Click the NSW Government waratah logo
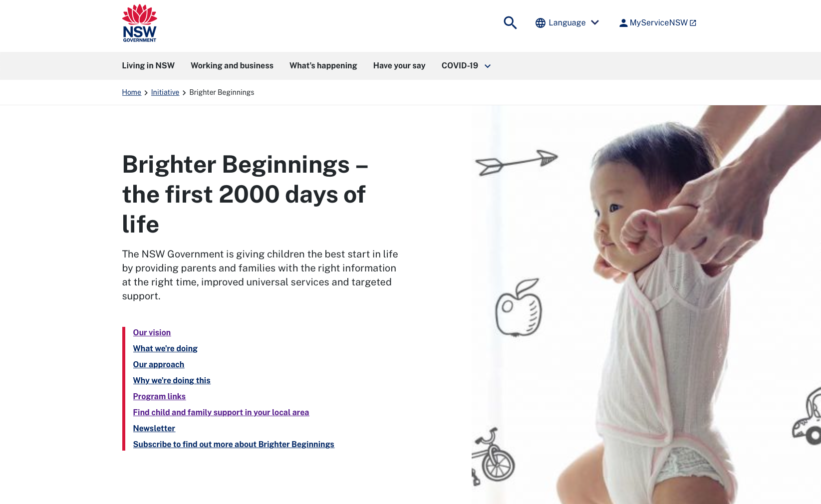Screen dimensions: 821x504 (x=140, y=23)
